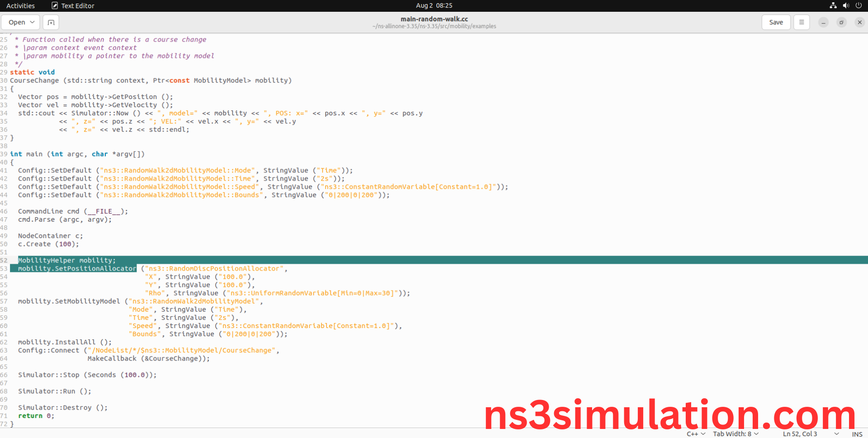
Task: Minimize the Text Editor window
Action: (823, 22)
